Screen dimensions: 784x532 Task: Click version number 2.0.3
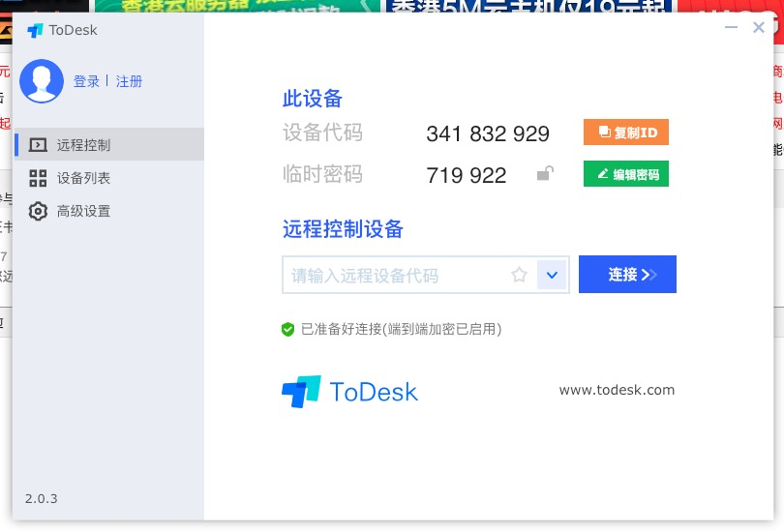[41, 498]
